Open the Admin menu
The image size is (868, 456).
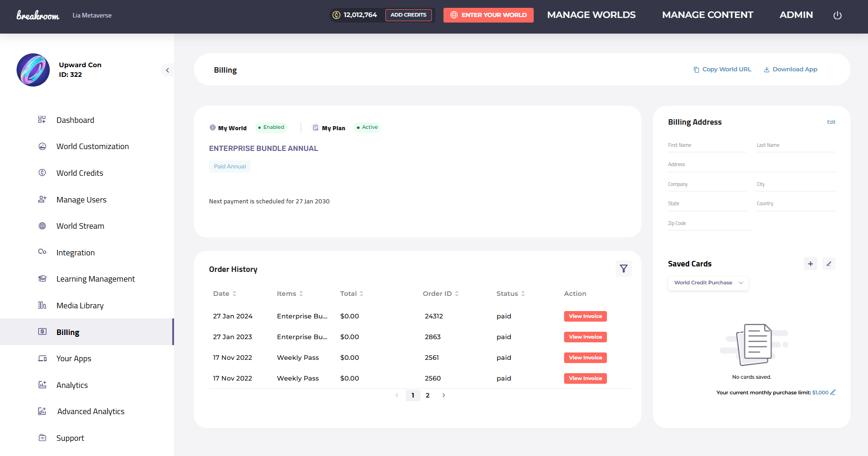pos(796,15)
